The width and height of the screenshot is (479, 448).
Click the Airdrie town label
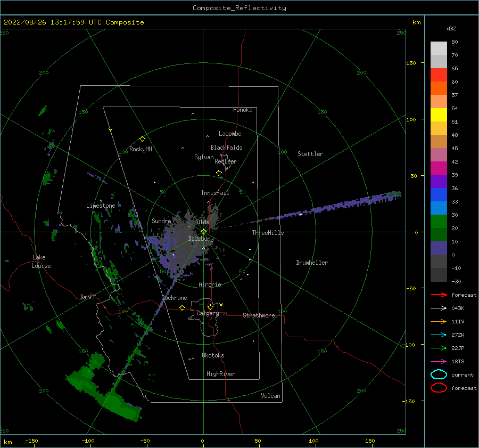210,284
